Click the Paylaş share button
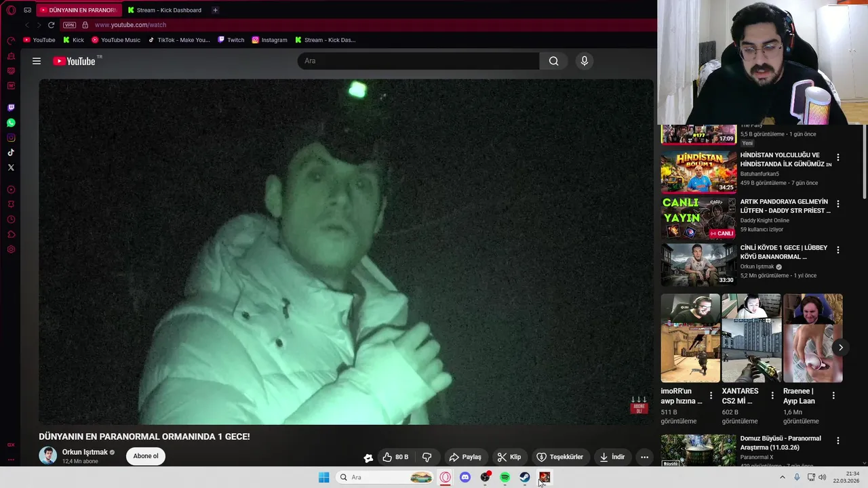This screenshot has width=868, height=488. (x=465, y=457)
